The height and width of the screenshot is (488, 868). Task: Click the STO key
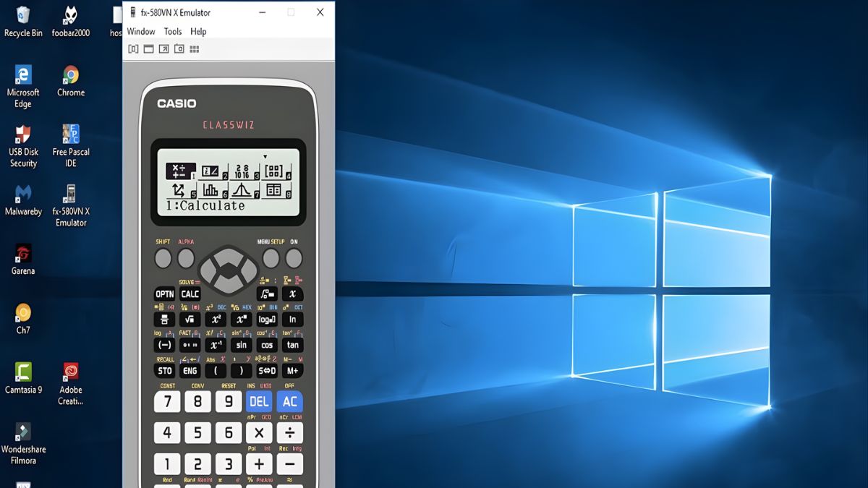pyautogui.click(x=165, y=370)
